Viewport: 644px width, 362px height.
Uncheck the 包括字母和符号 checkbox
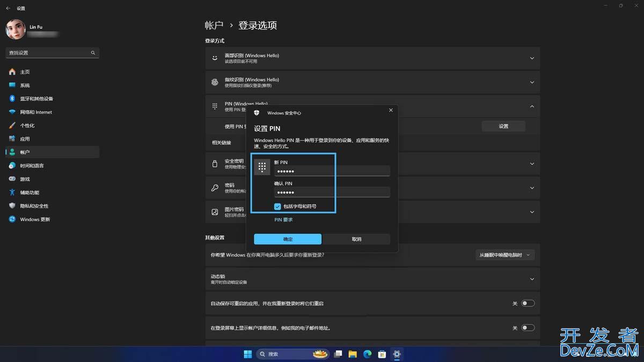pyautogui.click(x=277, y=206)
